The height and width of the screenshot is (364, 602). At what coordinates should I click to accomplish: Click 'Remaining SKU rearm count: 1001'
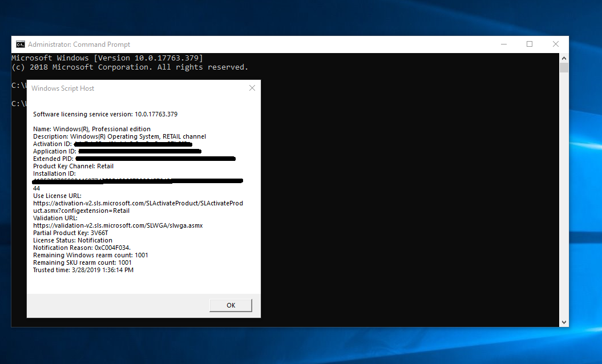pyautogui.click(x=82, y=262)
